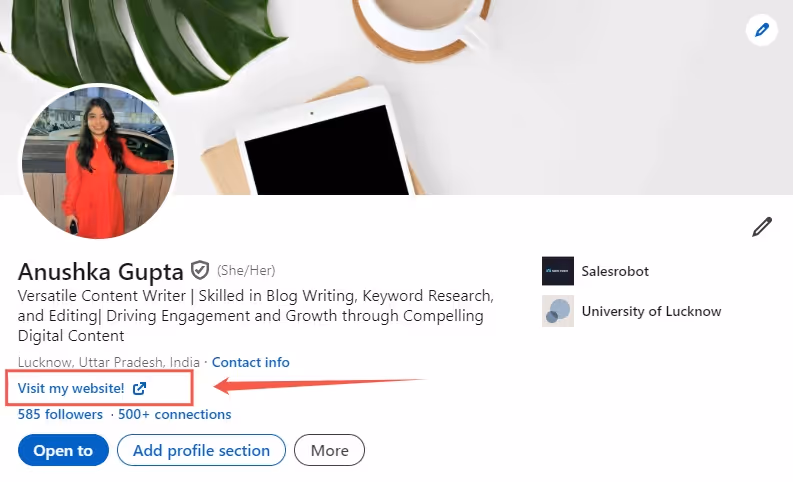
Task: Click the Open to button
Action: (63, 450)
